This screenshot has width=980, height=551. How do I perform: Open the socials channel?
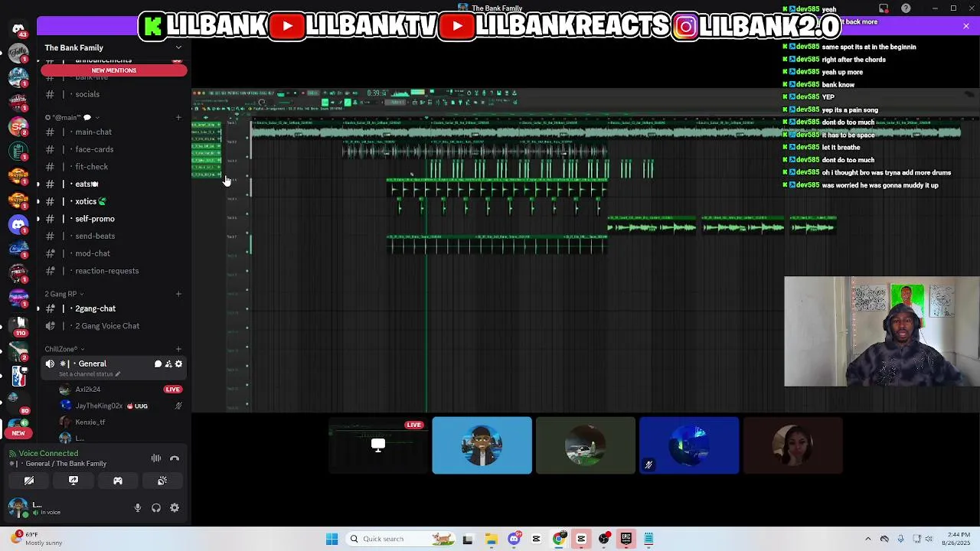click(113, 94)
